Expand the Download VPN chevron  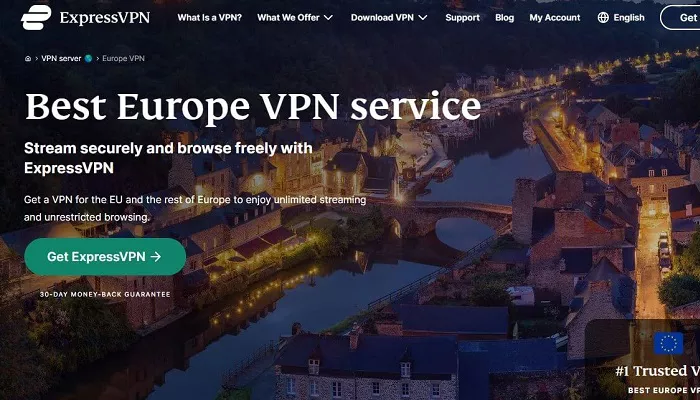(x=423, y=17)
